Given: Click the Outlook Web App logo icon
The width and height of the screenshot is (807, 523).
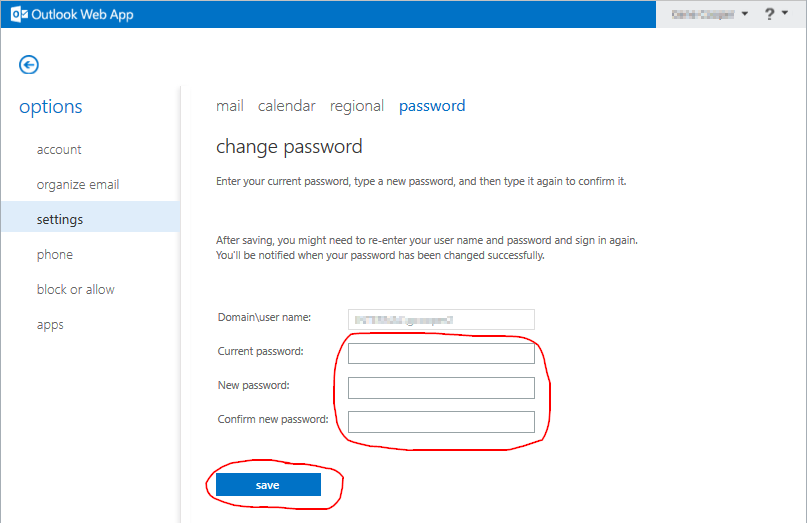Looking at the screenshot, I should coord(19,14).
